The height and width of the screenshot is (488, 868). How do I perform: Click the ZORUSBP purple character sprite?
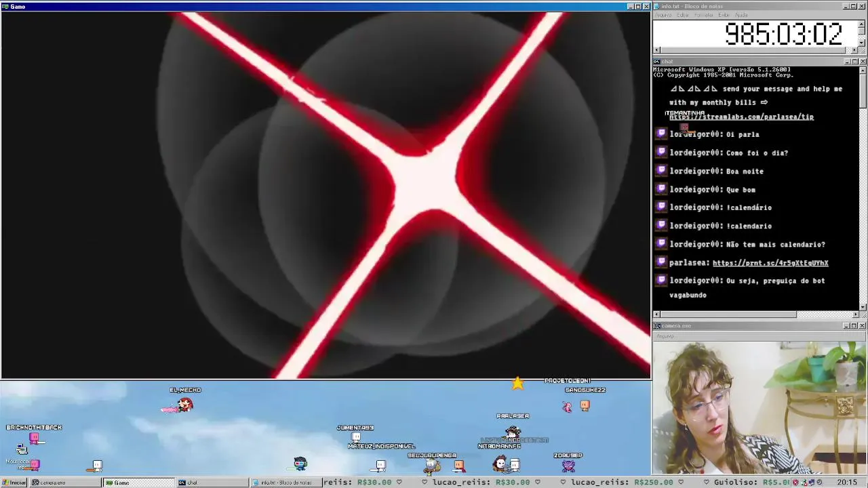(568, 466)
